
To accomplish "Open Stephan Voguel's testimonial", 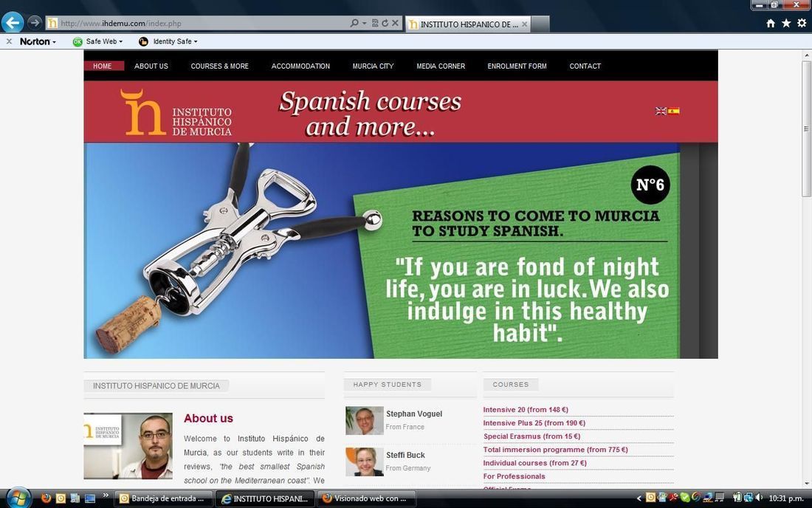I will [x=414, y=413].
